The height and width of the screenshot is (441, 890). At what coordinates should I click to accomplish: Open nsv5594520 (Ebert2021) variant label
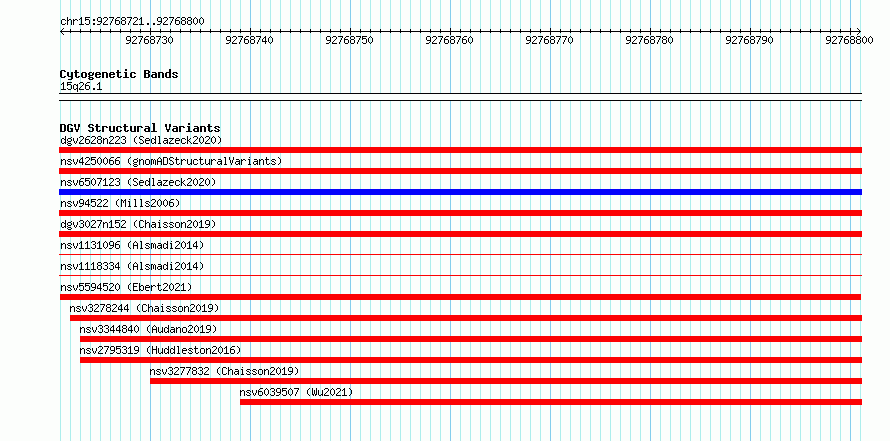pyautogui.click(x=126, y=287)
